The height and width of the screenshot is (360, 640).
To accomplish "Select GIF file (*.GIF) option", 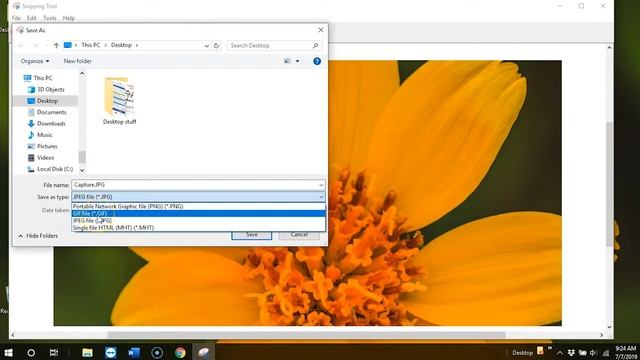I will (198, 213).
